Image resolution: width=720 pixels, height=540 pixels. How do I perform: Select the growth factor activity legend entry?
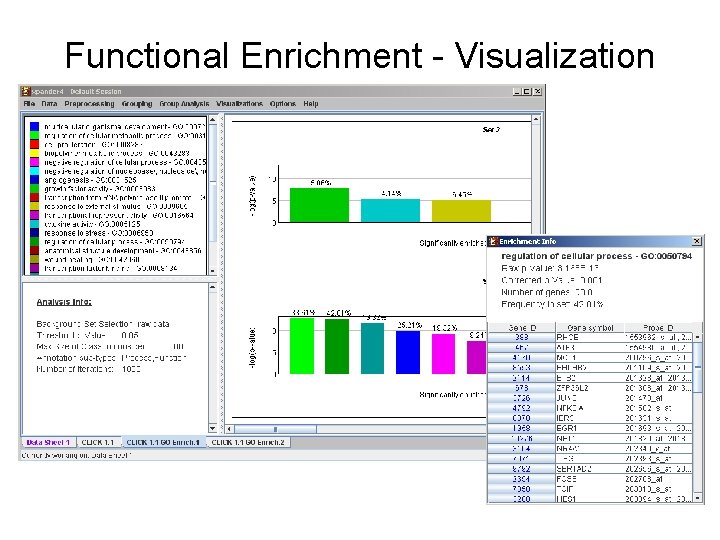point(100,189)
